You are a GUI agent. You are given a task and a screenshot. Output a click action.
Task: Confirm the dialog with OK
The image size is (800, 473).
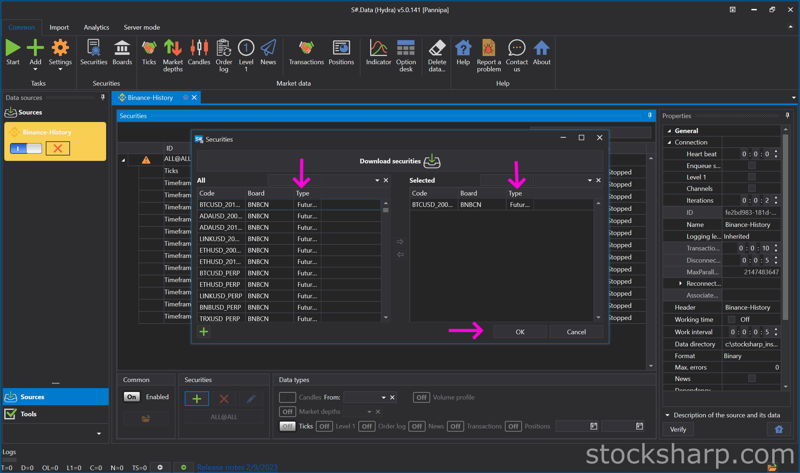coord(519,332)
